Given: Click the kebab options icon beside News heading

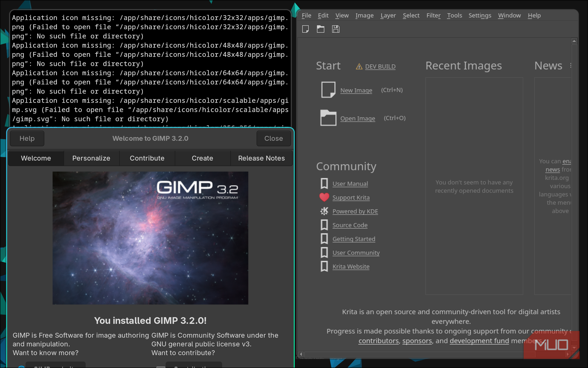Looking at the screenshot, I should point(570,66).
